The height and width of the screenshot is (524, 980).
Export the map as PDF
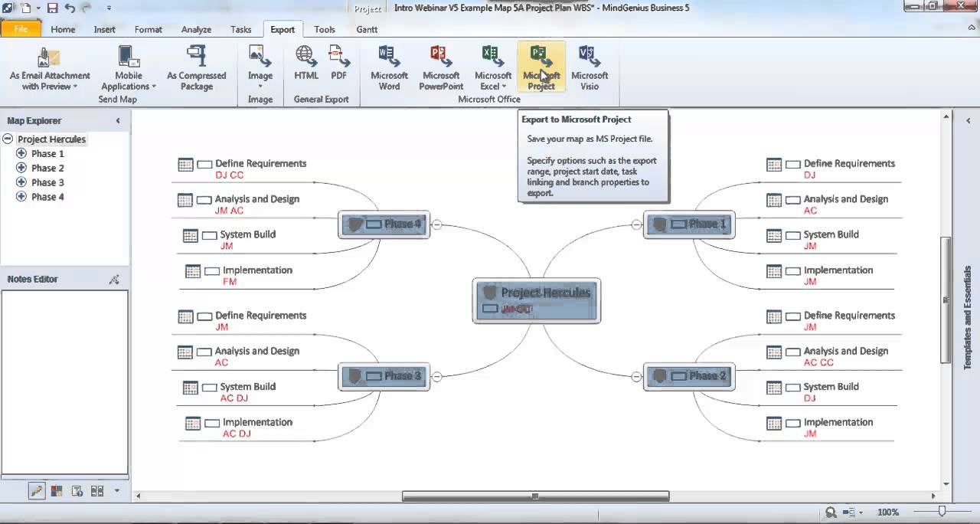pos(339,63)
